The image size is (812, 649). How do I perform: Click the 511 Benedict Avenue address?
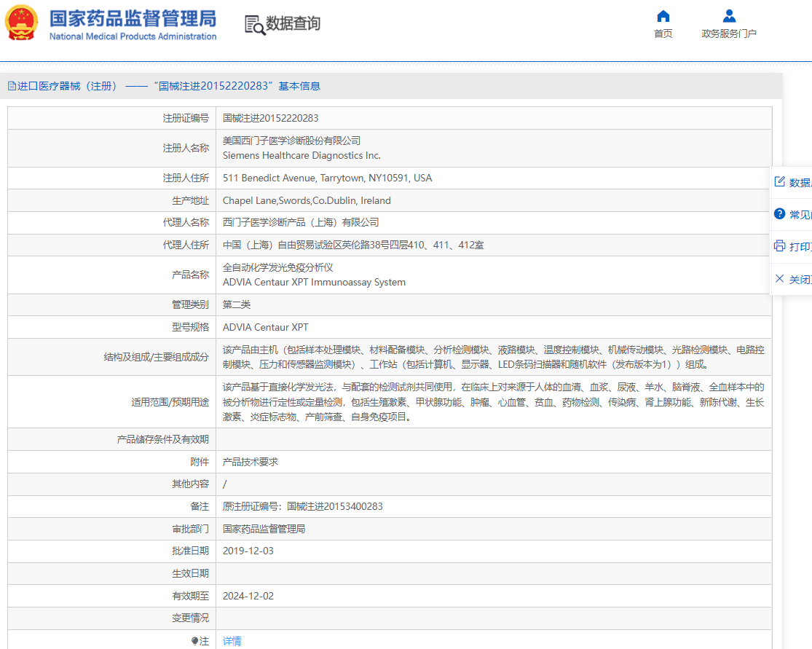327,178
